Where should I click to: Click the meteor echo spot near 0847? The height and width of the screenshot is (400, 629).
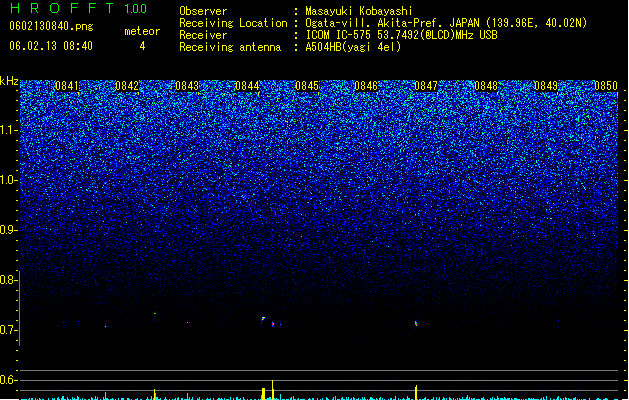(416, 323)
